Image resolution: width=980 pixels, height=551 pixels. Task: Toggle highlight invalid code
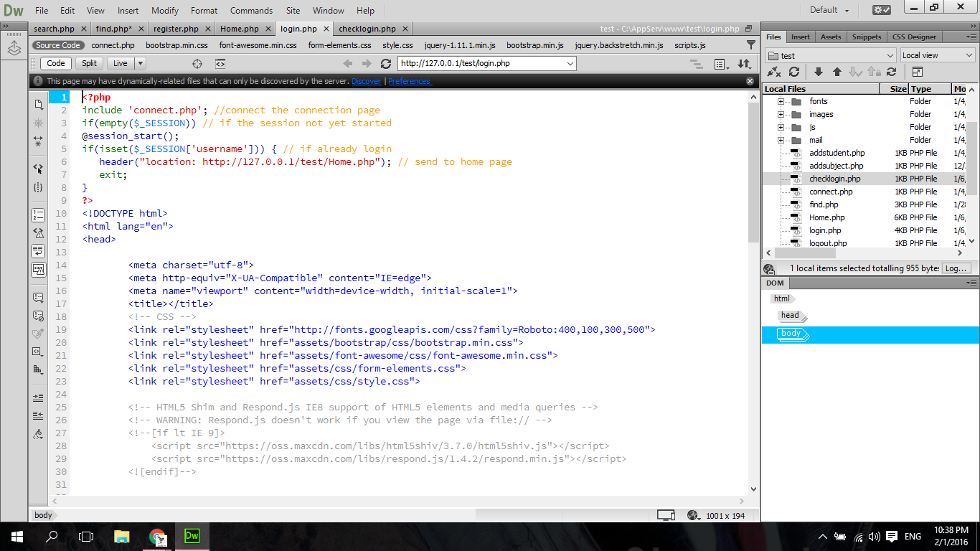pyautogui.click(x=38, y=233)
